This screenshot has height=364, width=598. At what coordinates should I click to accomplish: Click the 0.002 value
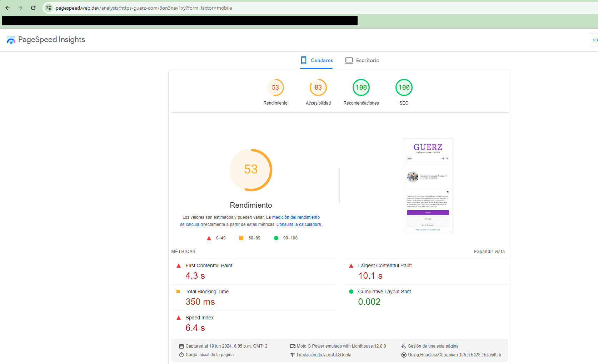pos(369,302)
